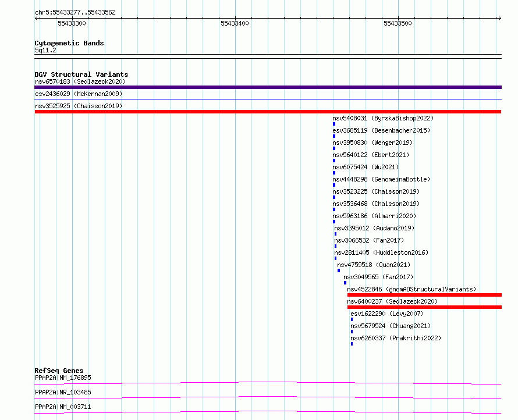Open esv1622290 (Levy2007) variant

pyautogui.click(x=387, y=314)
